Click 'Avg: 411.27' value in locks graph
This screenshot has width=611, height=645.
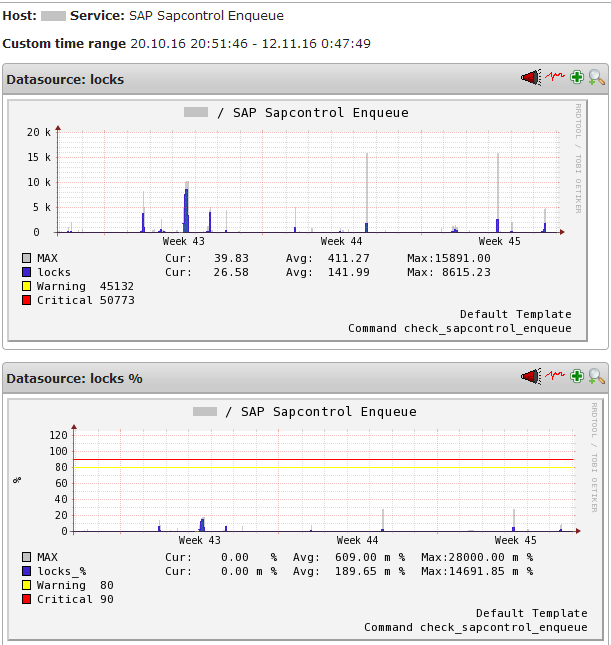[328, 258]
